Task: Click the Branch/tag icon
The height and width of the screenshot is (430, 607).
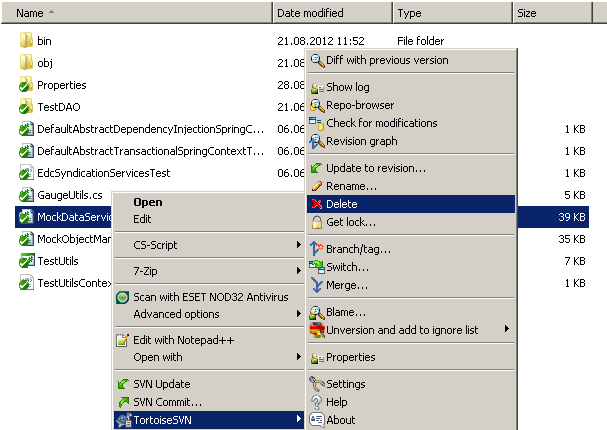Action: [x=316, y=248]
